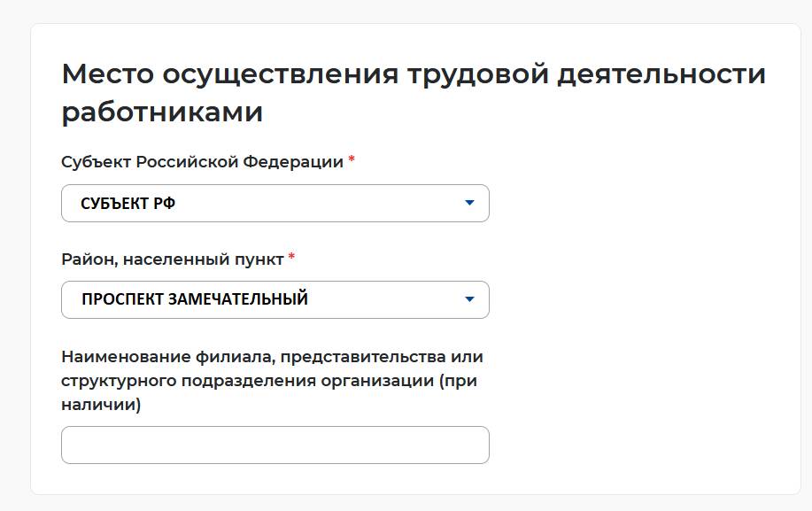Image resolution: width=812 pixels, height=511 pixels.
Task: Click the Район, населенный пункт label
Action: coord(173,259)
